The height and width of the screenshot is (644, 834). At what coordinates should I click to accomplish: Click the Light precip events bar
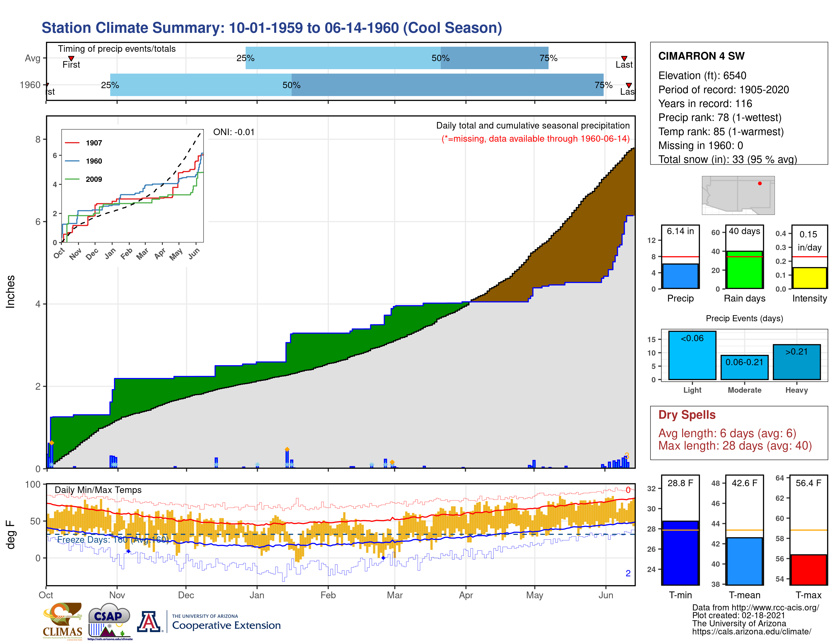tap(692, 355)
